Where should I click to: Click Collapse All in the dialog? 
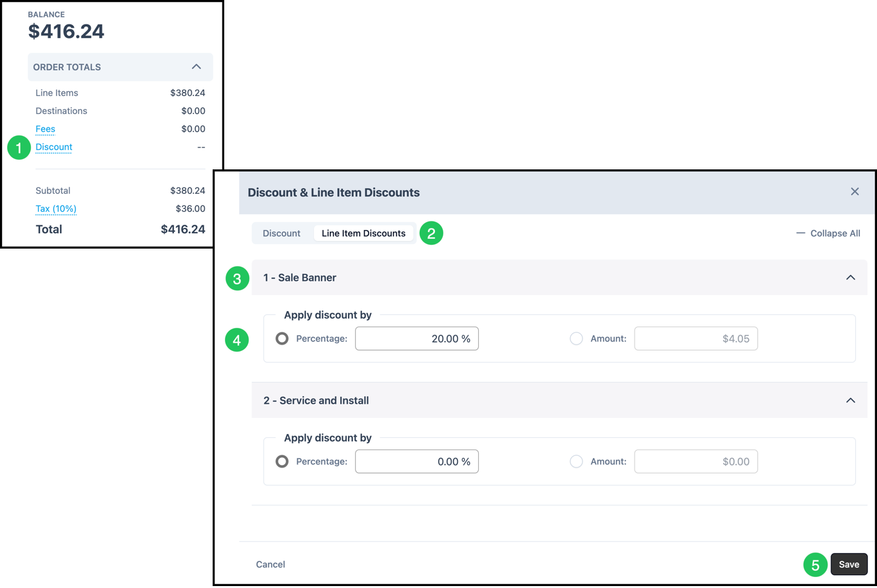tap(828, 233)
